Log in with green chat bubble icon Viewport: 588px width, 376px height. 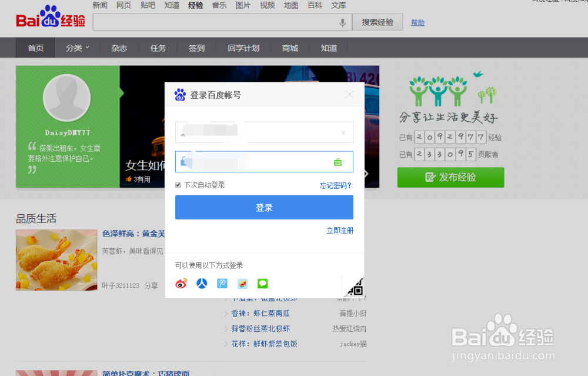(x=262, y=284)
